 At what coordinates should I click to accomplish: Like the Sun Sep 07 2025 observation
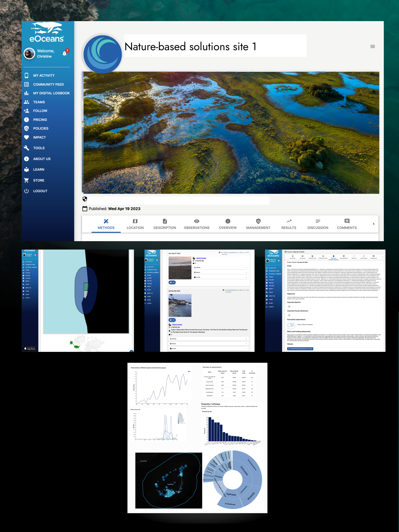click(172, 282)
